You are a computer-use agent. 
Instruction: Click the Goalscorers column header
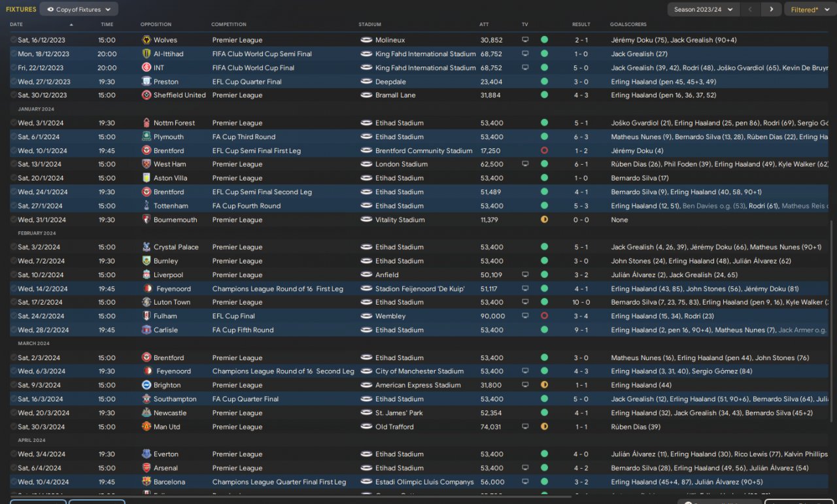(x=628, y=24)
